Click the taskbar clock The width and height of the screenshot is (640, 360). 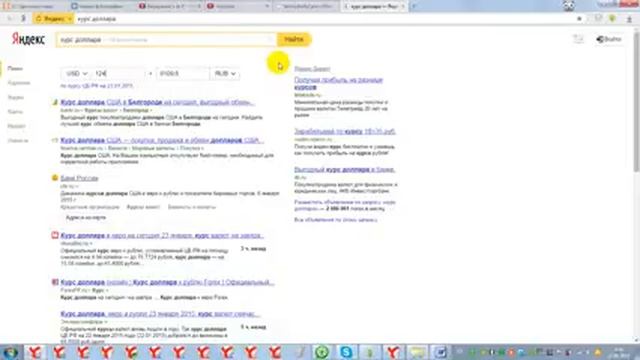click(x=618, y=352)
